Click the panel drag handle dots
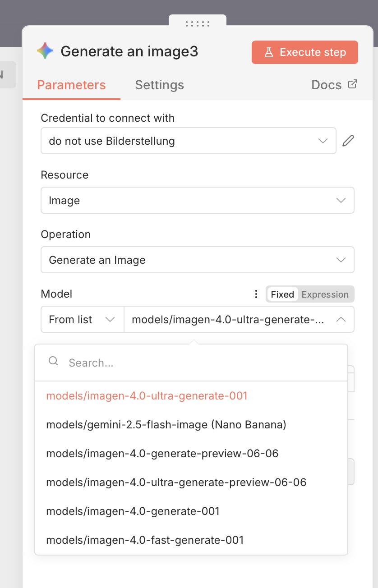The image size is (378, 588). pyautogui.click(x=198, y=24)
